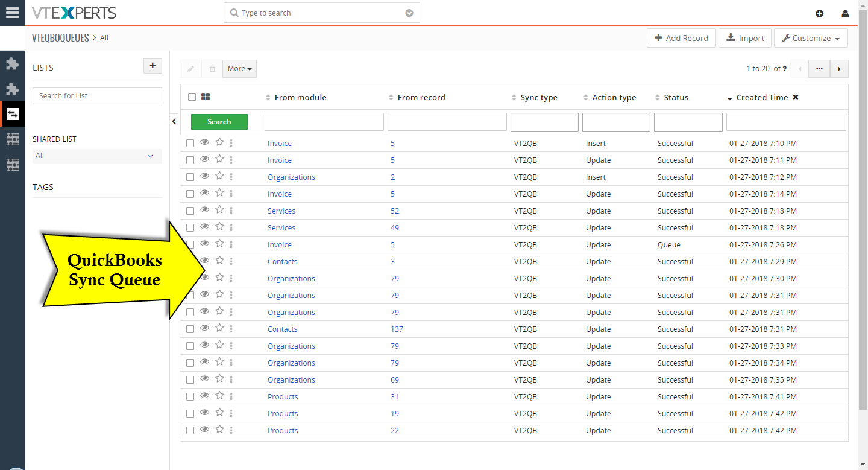Click the Search for List field
The height and width of the screenshot is (470, 868).
[x=97, y=96]
